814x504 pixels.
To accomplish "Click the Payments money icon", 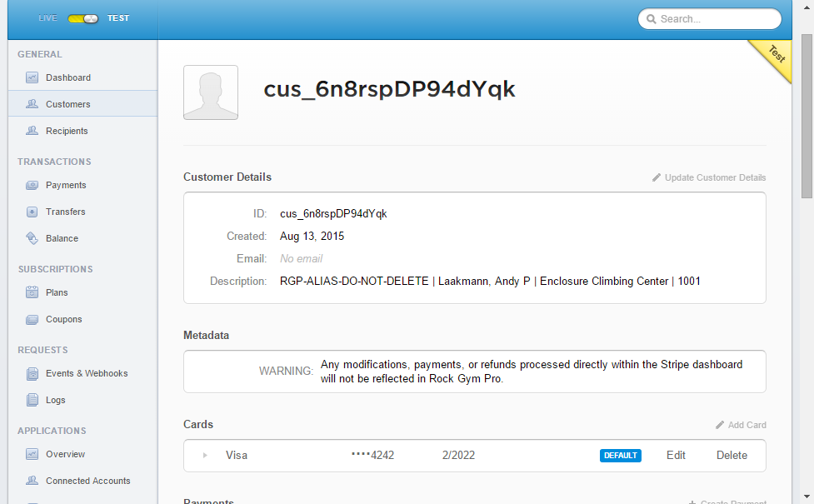I will [x=32, y=185].
